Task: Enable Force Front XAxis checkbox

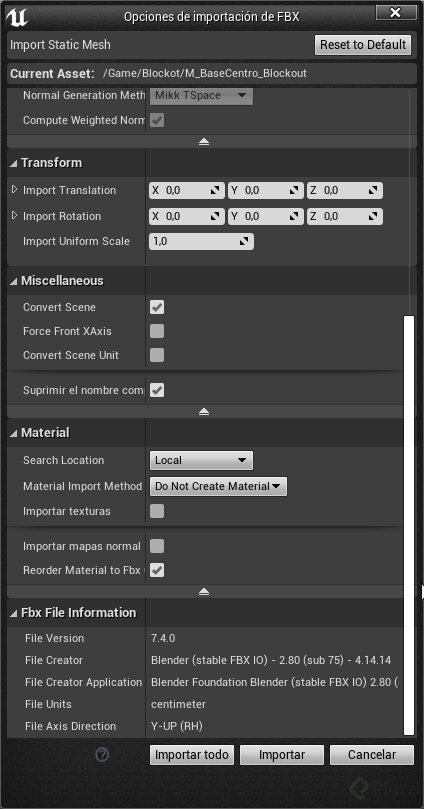Action: tap(157, 331)
